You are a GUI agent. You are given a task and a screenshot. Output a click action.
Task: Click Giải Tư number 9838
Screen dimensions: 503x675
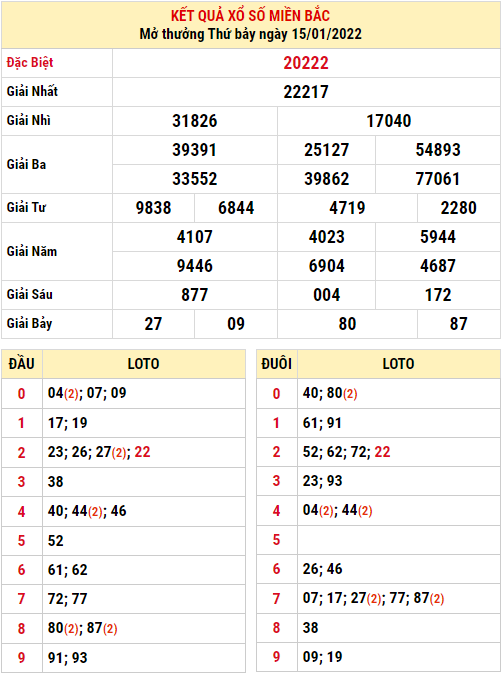click(x=153, y=208)
